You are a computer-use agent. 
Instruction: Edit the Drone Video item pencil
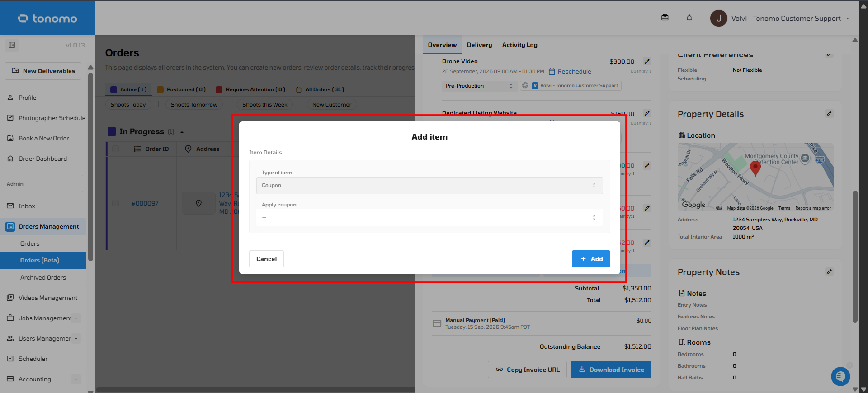647,61
